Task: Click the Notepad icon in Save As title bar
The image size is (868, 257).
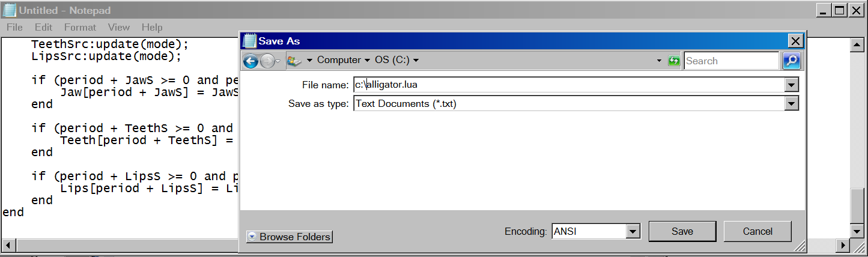Action: [x=249, y=41]
